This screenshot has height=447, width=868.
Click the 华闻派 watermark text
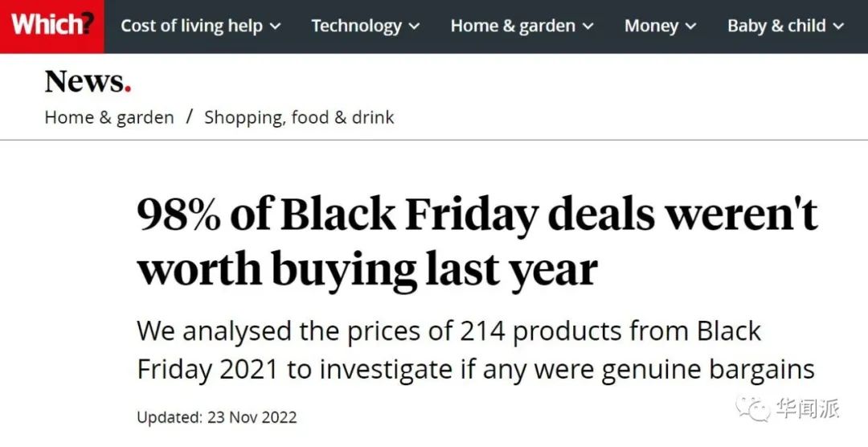(808, 408)
